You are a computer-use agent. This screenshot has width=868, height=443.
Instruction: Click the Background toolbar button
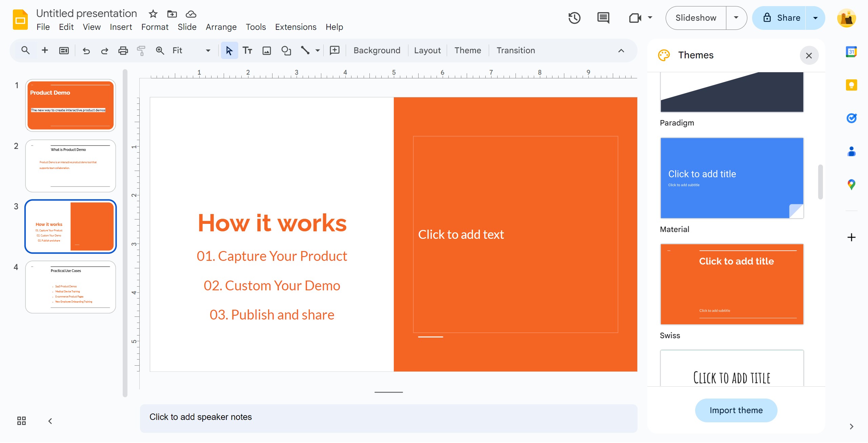pyautogui.click(x=377, y=51)
